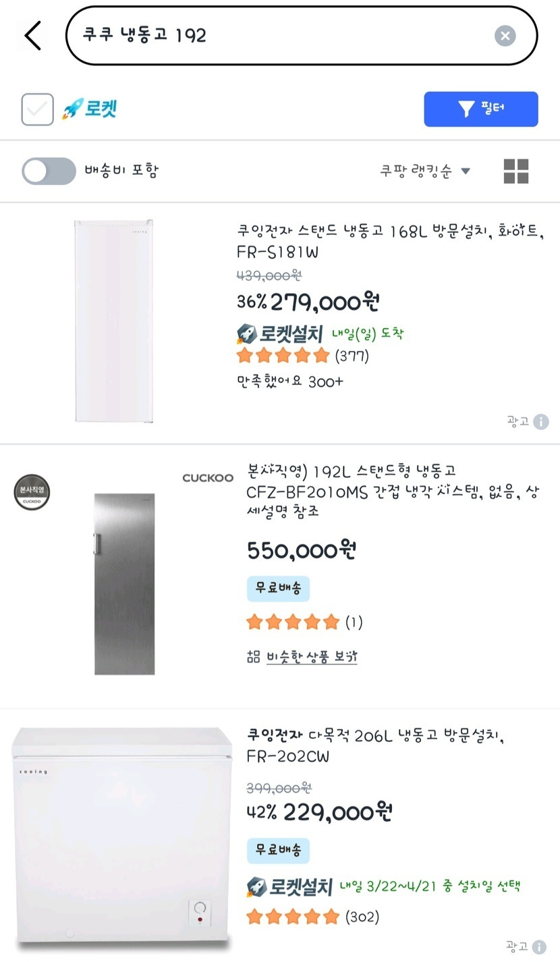Screen dimensions: 560x962
Task: Tap the star rating of CUCKOO freezer
Action: click(x=292, y=622)
